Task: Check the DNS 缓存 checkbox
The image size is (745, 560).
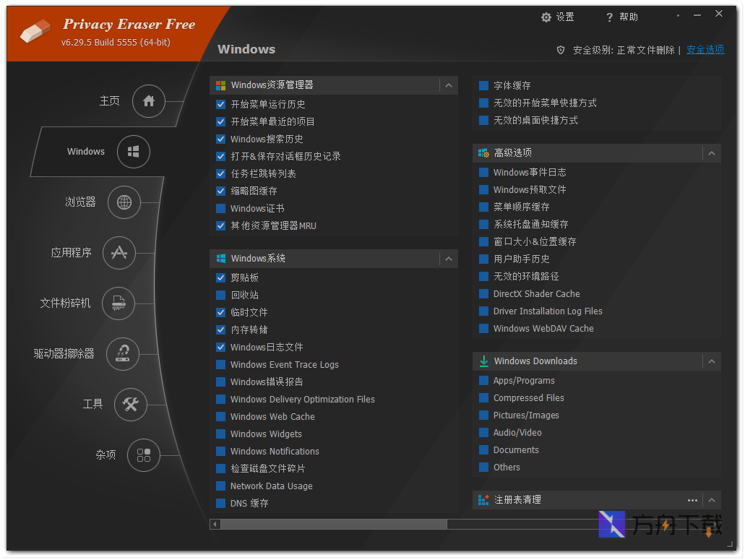Action: click(x=220, y=504)
